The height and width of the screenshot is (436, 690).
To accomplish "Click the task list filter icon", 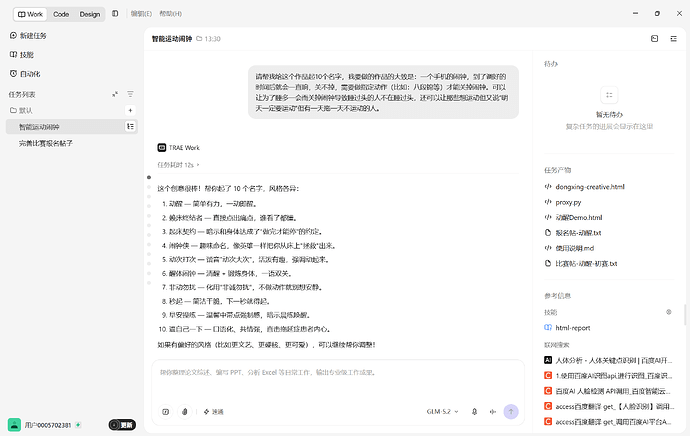I will point(130,94).
